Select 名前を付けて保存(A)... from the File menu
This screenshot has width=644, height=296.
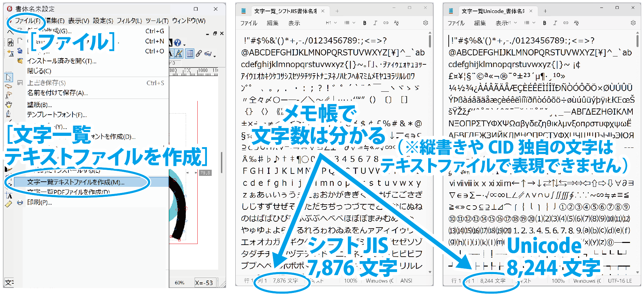click(57, 93)
